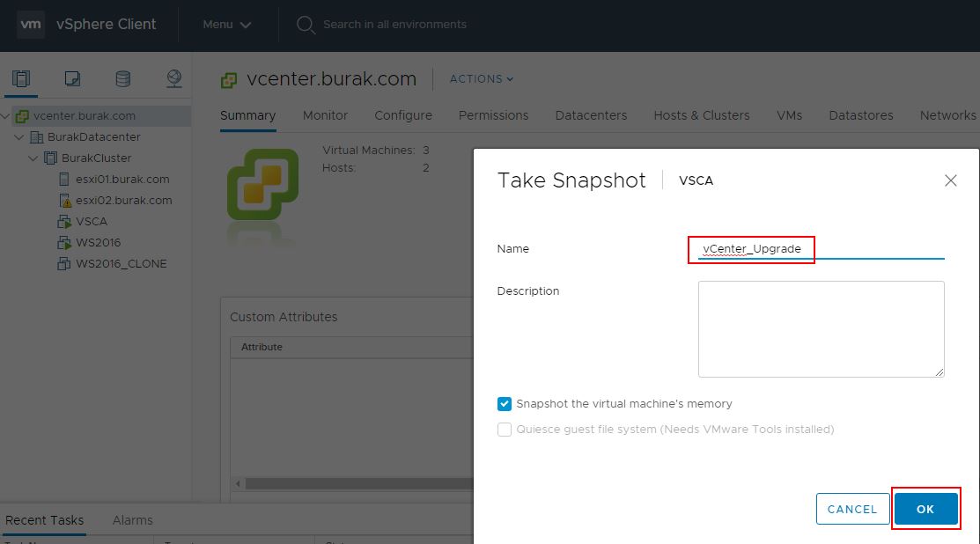
Task: Click the snapshot Name input field
Action: (x=821, y=249)
